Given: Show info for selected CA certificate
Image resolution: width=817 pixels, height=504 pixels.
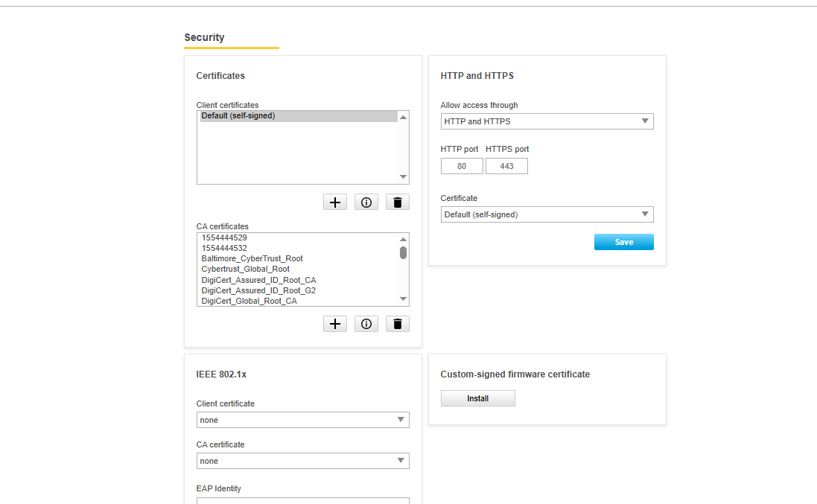Looking at the screenshot, I should pyautogui.click(x=366, y=324).
